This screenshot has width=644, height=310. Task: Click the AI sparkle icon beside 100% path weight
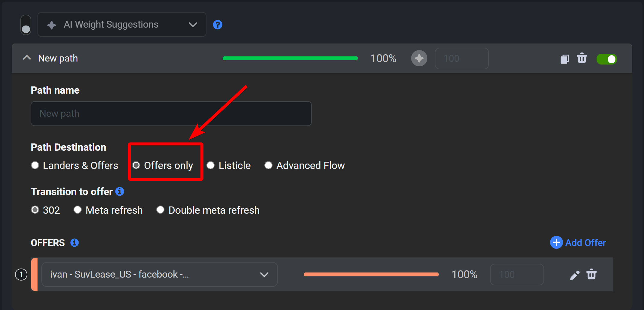pyautogui.click(x=419, y=58)
